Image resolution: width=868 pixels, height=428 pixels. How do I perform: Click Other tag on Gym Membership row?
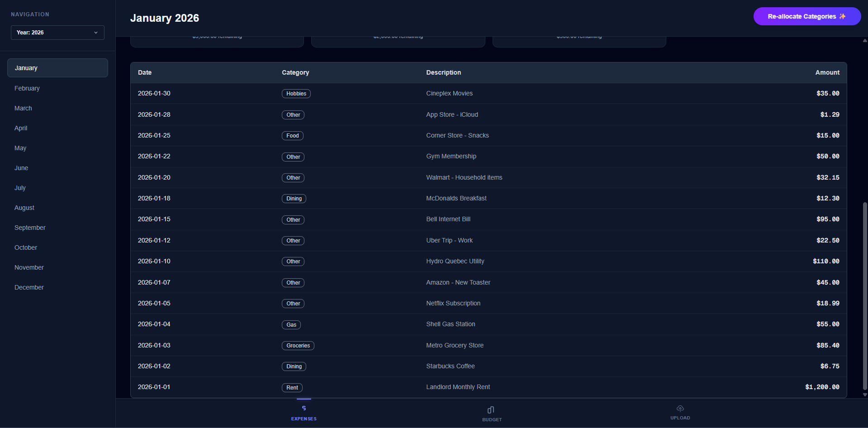(x=293, y=157)
